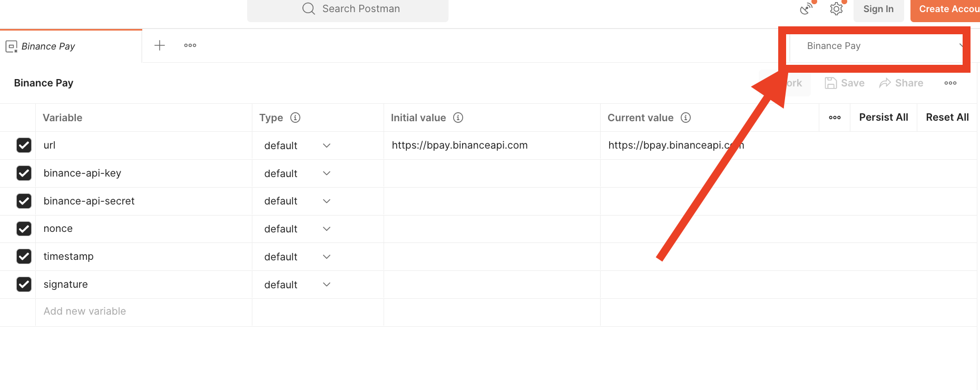Click the signature current value cell
The image size is (980, 390).
[789, 285]
